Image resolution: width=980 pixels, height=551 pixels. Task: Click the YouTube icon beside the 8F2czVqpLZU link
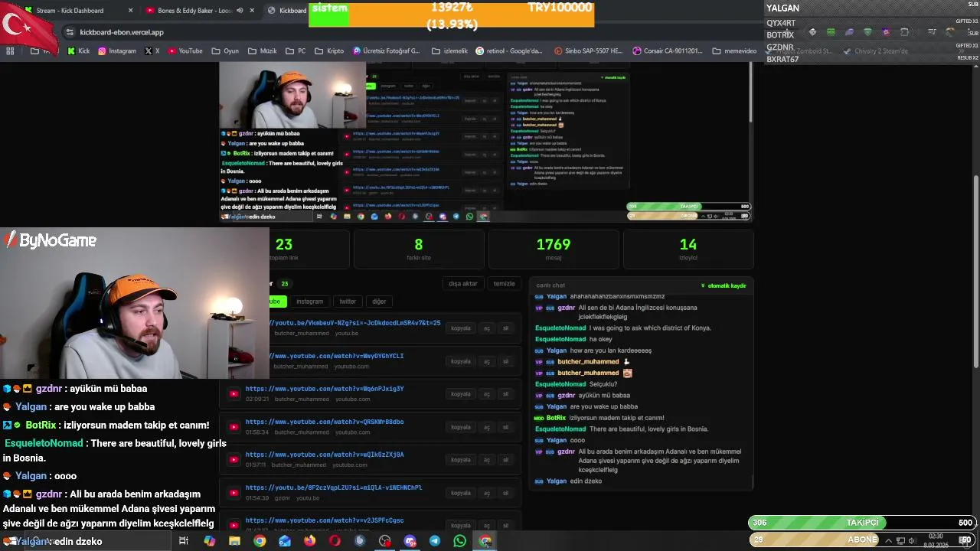click(x=234, y=493)
